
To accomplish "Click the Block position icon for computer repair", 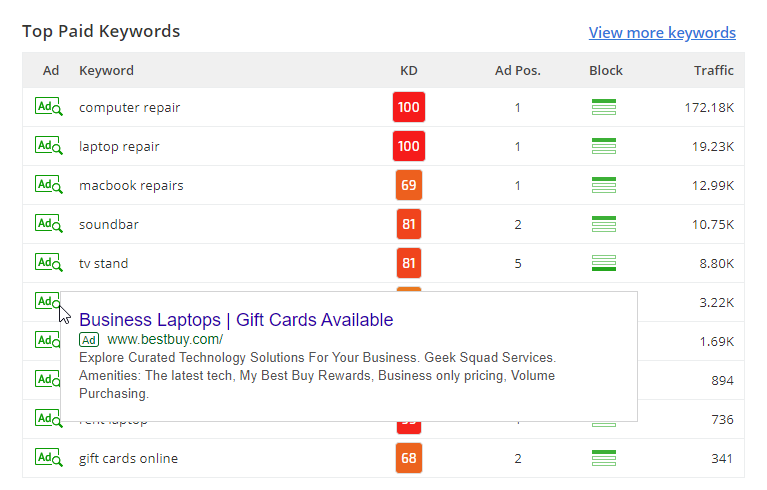I will tap(604, 107).
